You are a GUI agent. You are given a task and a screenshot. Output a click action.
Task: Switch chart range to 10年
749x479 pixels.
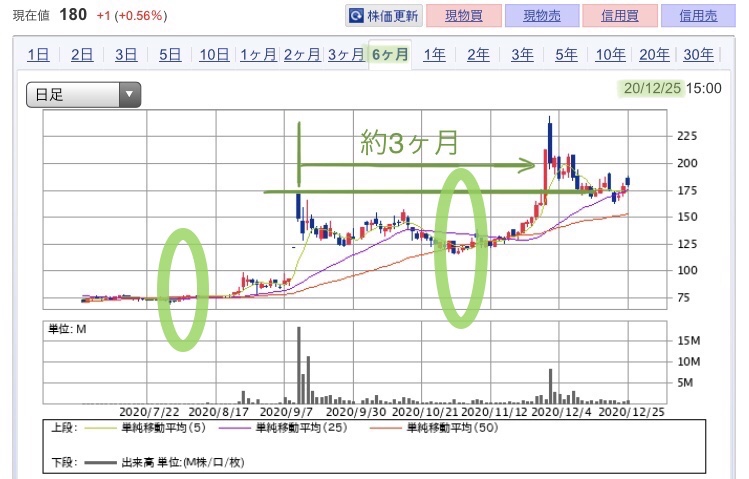(x=610, y=55)
